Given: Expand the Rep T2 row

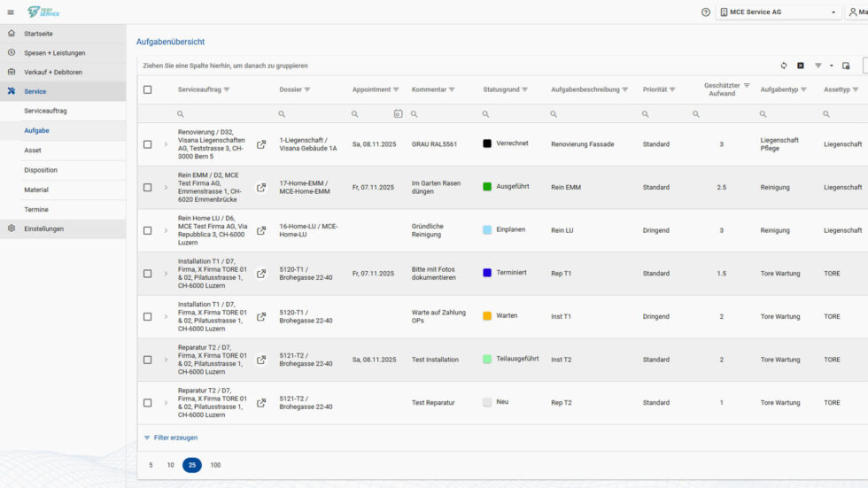Looking at the screenshot, I should click(x=166, y=403).
